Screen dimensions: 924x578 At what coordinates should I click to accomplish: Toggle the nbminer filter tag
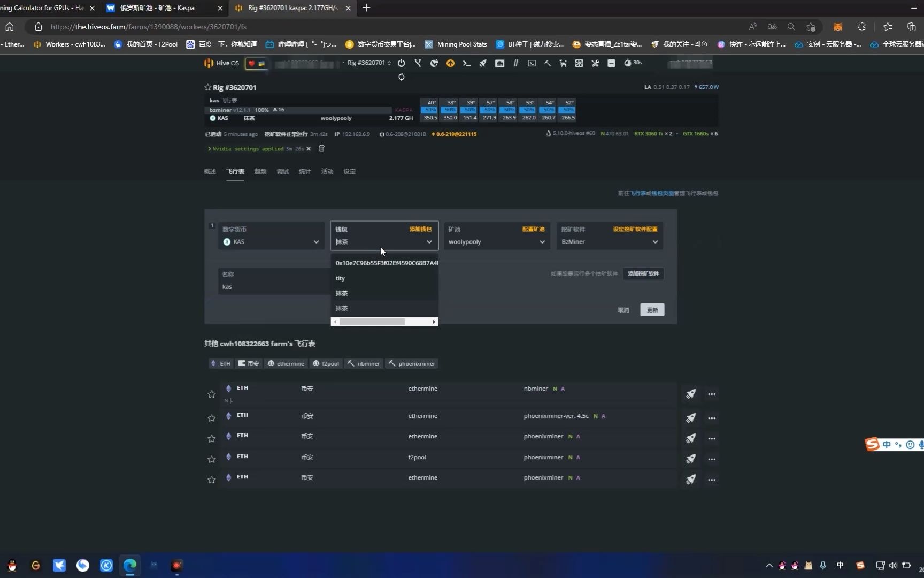click(364, 363)
